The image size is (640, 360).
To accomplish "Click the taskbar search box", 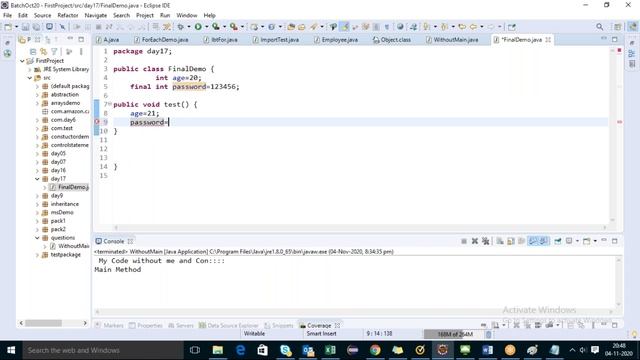I will (102, 350).
